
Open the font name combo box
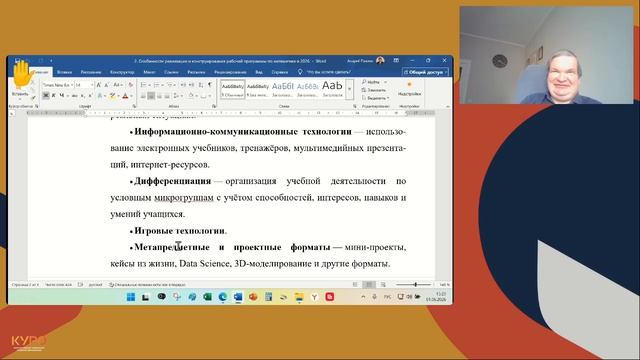[x=58, y=85]
